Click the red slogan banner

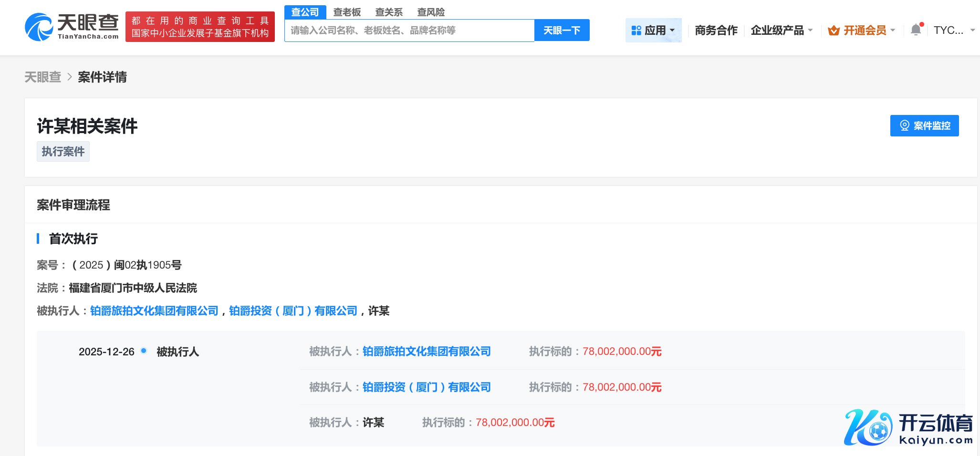click(x=200, y=27)
